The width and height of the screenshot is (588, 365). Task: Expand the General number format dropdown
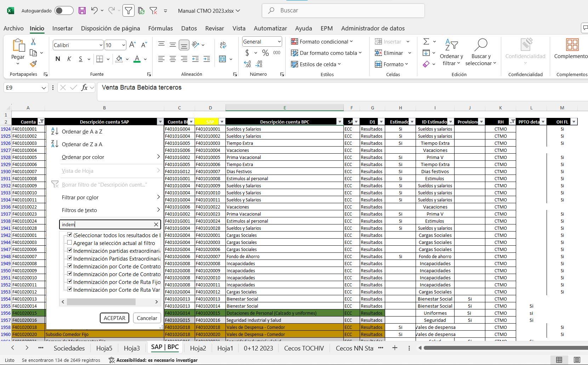coord(279,42)
